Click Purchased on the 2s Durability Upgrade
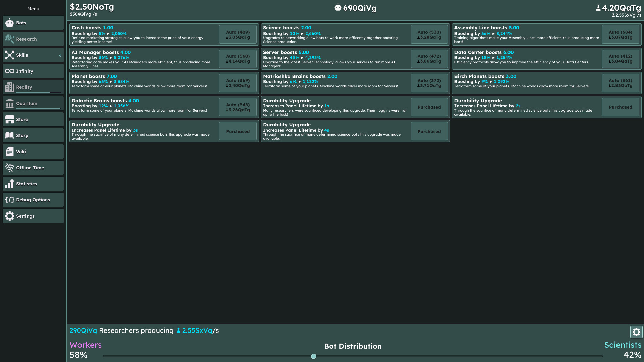The width and height of the screenshot is (644, 362). (x=620, y=107)
